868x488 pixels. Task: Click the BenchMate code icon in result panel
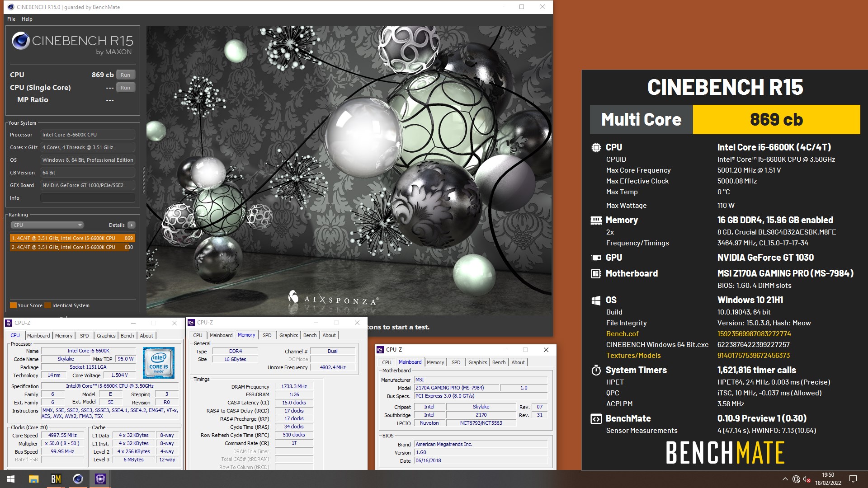(596, 419)
